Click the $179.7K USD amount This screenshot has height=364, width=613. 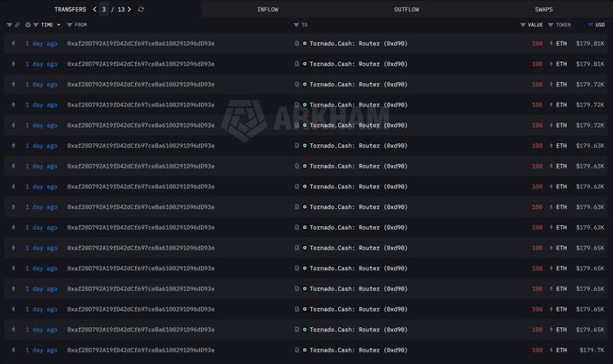[592, 350]
